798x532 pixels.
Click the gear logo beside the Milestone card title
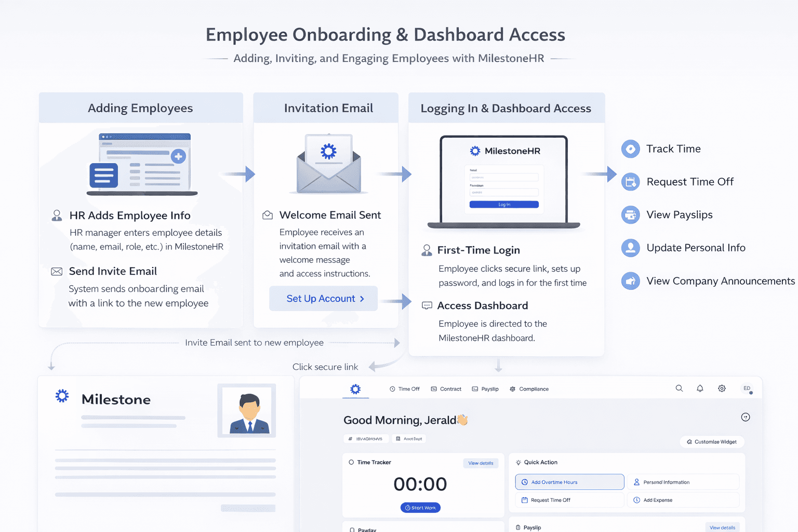(62, 396)
